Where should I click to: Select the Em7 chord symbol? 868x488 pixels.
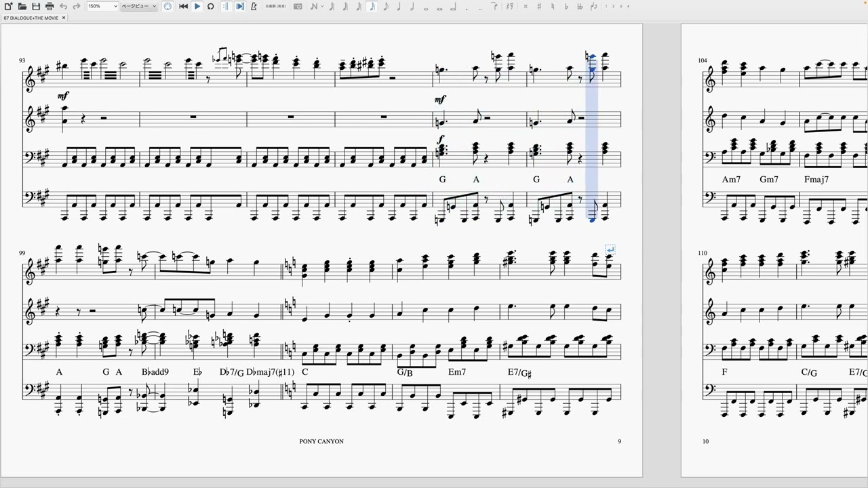coord(457,372)
